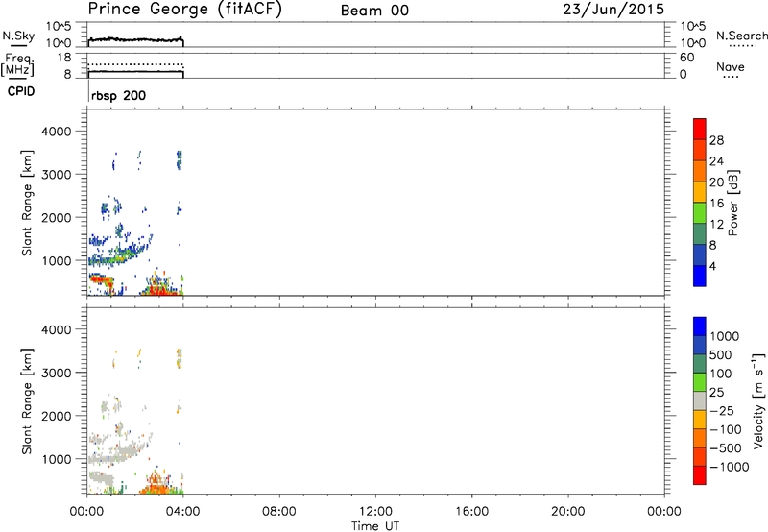Click the solid line sample under 'N.Sky'
Viewport: 768px width, 532px height.
(18, 46)
